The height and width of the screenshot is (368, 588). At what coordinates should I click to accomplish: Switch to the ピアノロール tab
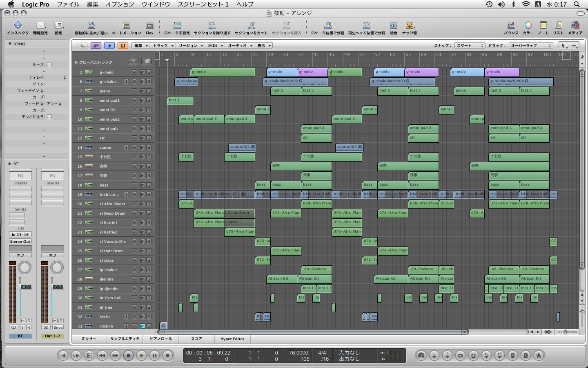coord(161,339)
